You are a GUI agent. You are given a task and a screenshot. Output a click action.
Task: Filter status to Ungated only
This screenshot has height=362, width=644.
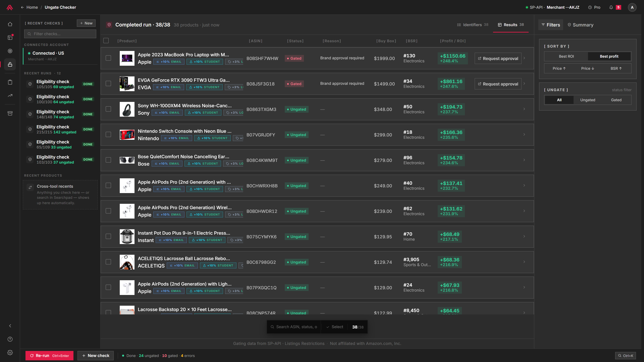(x=587, y=100)
